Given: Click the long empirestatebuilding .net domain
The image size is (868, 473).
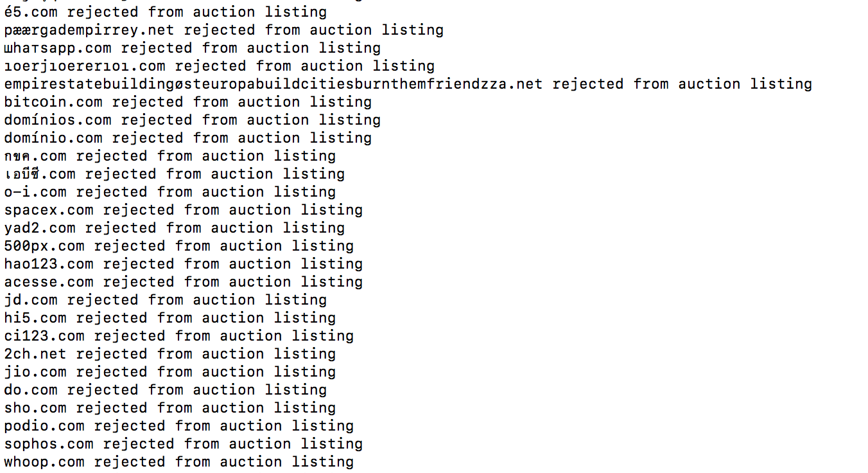Looking at the screenshot, I should pos(273,84).
